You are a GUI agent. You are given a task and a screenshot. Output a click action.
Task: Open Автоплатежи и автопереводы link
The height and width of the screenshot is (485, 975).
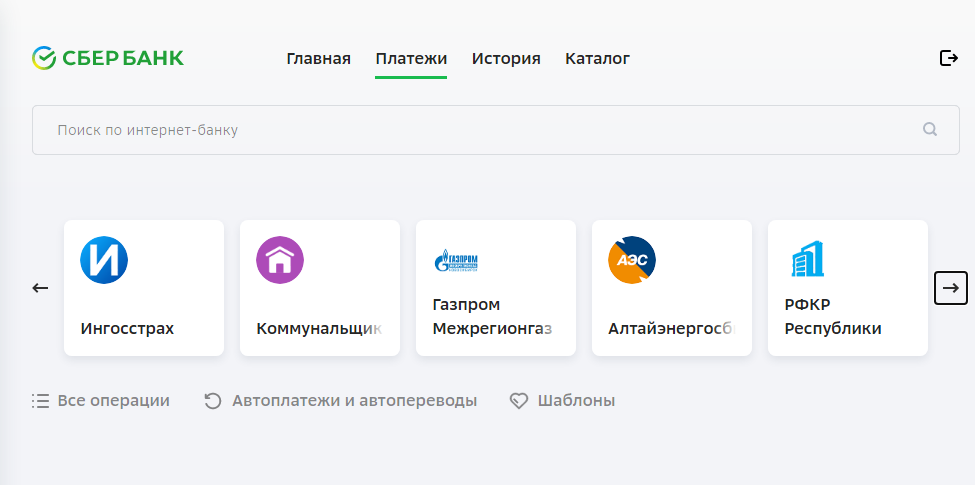(354, 401)
